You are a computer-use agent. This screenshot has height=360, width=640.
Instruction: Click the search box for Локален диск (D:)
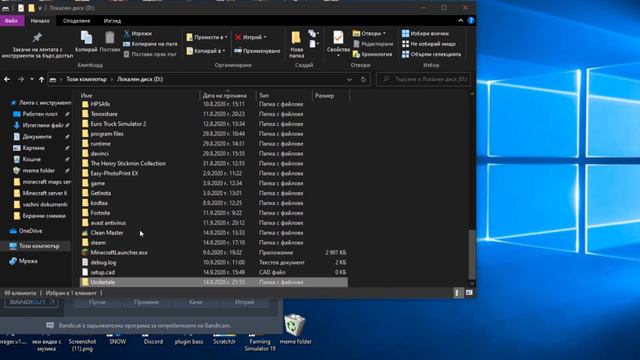[423, 79]
